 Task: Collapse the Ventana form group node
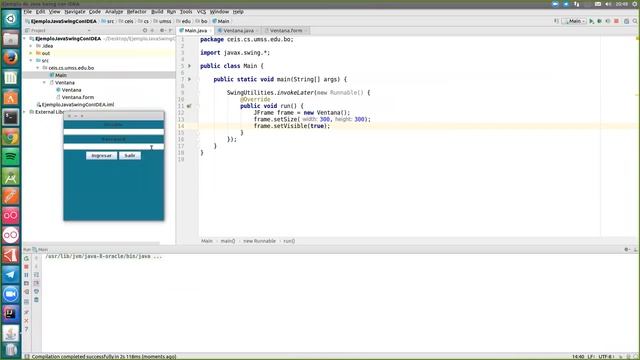(x=44, y=82)
